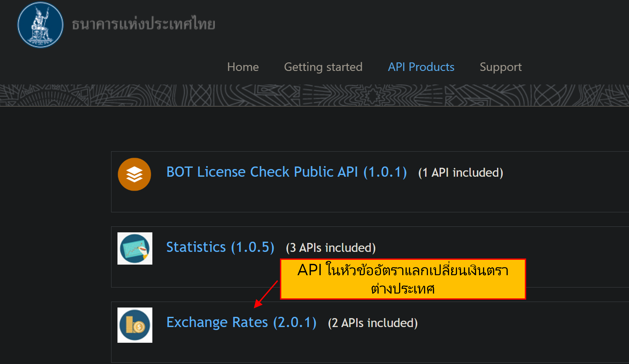Click the Exchange Rates coin icon
The image size is (629, 364).
(x=135, y=325)
